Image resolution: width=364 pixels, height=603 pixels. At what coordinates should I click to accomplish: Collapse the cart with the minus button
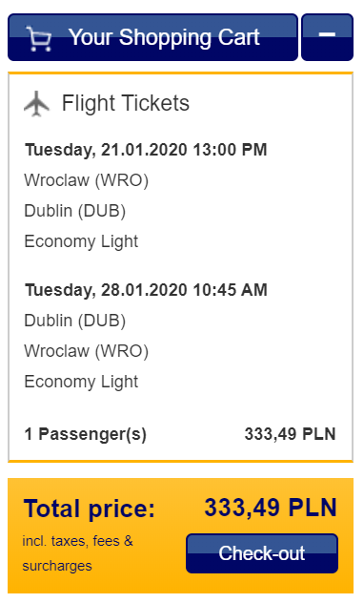(x=327, y=37)
